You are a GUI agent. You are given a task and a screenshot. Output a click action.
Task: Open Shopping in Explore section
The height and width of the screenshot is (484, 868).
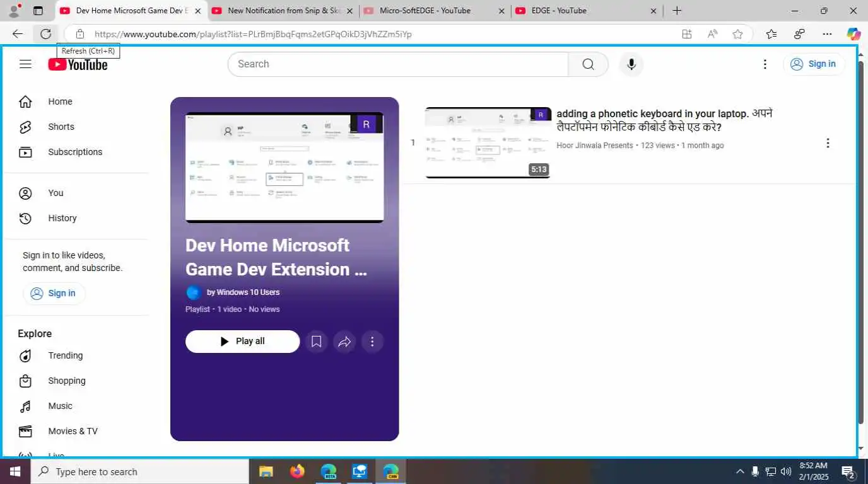[x=67, y=381]
